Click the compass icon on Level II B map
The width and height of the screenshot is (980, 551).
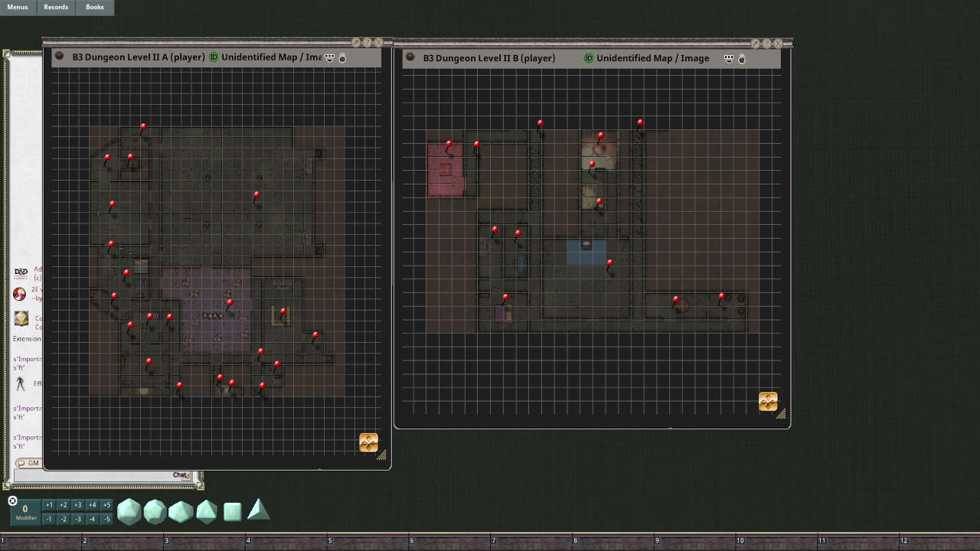tap(768, 401)
